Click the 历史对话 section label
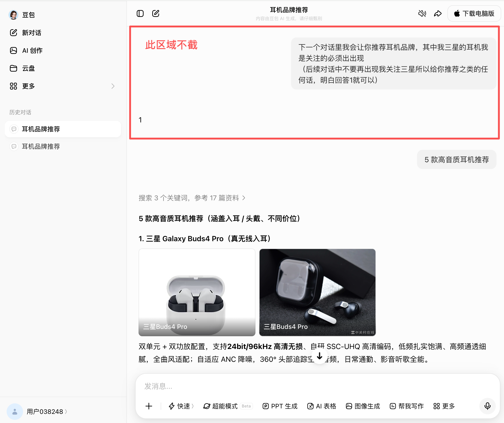Image resolution: width=504 pixels, height=423 pixels. point(20,112)
